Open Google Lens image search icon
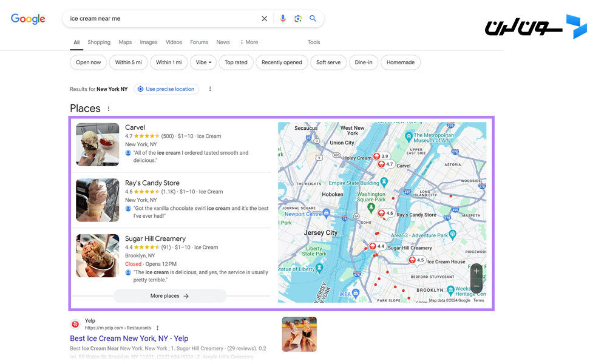 coord(297,19)
